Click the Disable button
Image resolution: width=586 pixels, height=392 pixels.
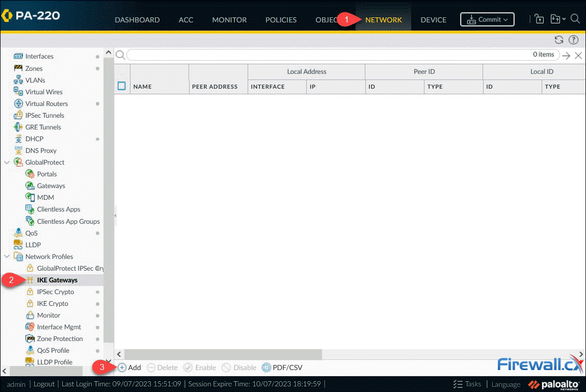click(239, 368)
